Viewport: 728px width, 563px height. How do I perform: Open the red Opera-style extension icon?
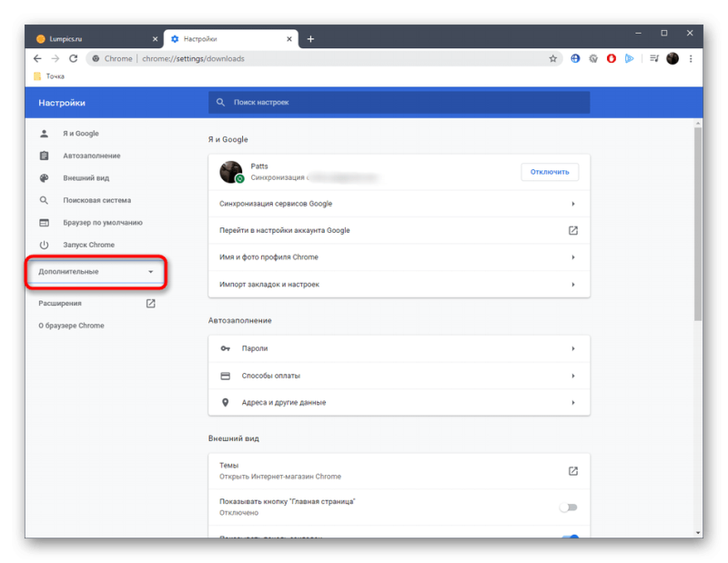tap(612, 58)
